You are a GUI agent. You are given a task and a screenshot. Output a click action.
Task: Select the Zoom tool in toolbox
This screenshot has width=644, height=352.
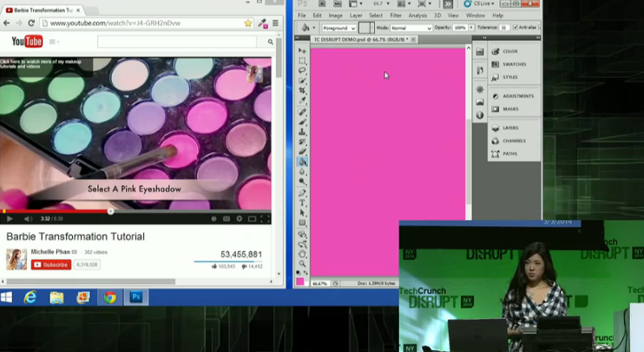302,263
